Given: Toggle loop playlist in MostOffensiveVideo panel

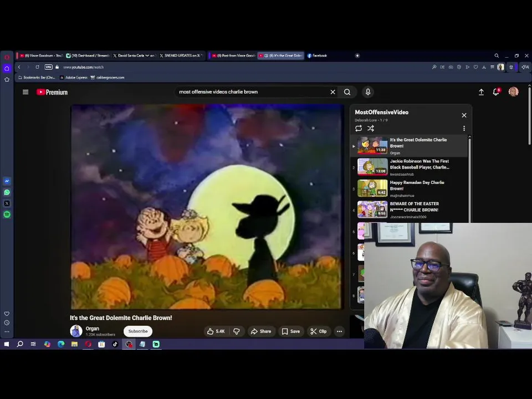Looking at the screenshot, I should tap(359, 128).
